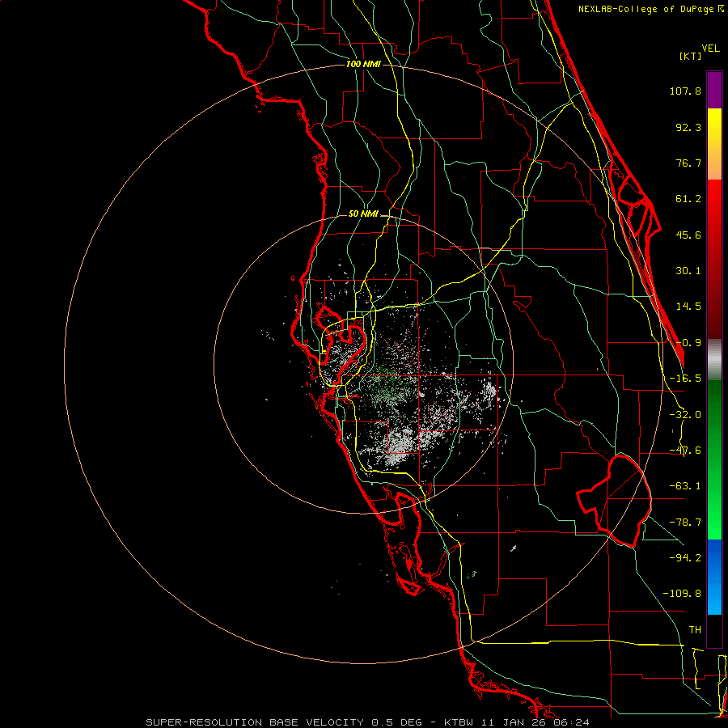
Task: Select the 14.5 scale value
Action: pos(688,307)
